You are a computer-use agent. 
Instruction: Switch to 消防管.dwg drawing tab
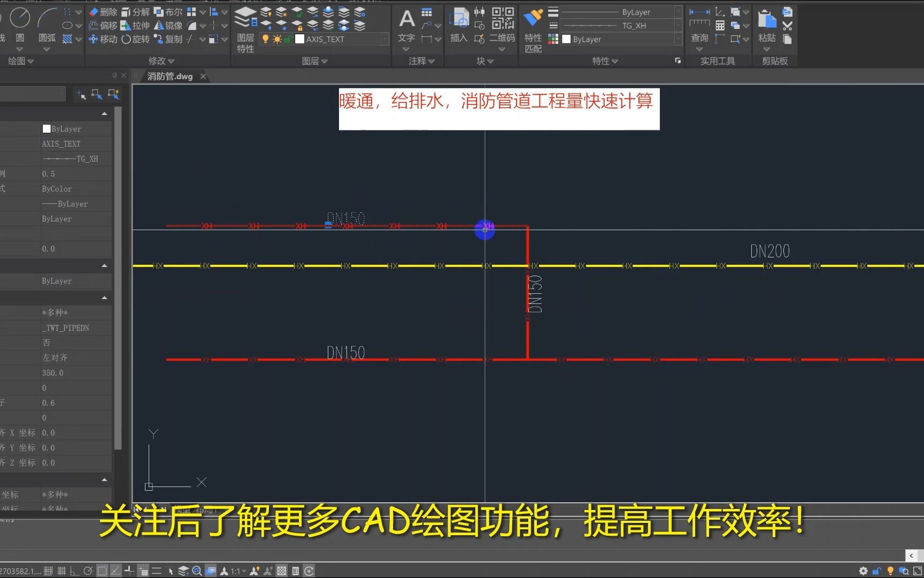coord(170,77)
